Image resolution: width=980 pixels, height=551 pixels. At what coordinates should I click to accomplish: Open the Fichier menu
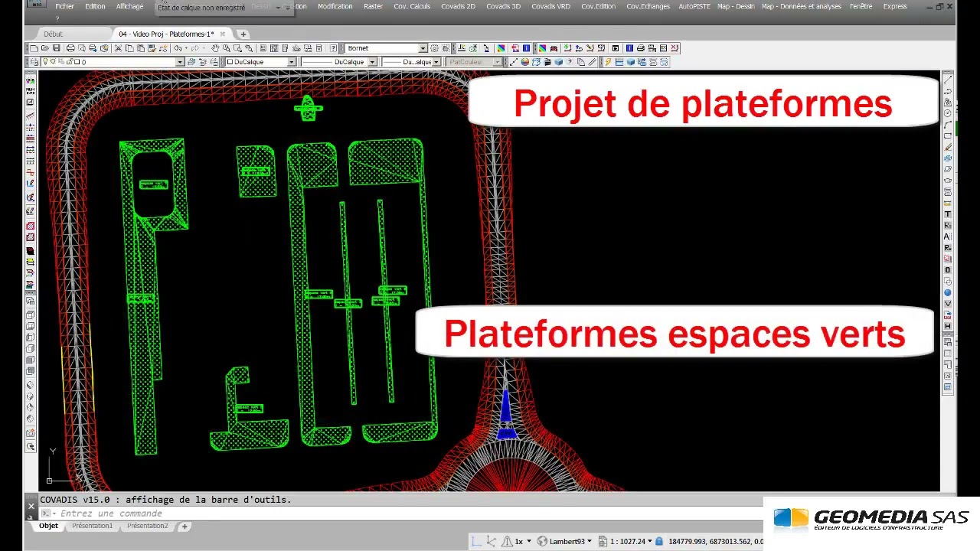coord(64,6)
